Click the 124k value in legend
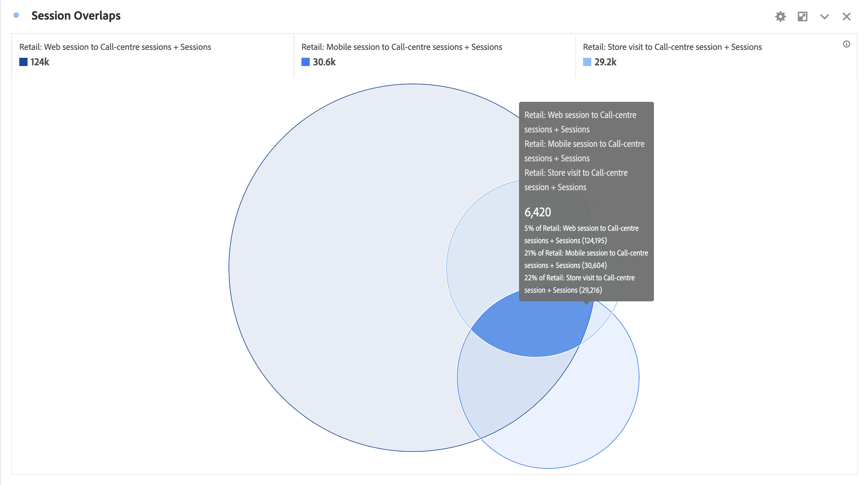The height and width of the screenshot is (485, 868). pos(40,62)
